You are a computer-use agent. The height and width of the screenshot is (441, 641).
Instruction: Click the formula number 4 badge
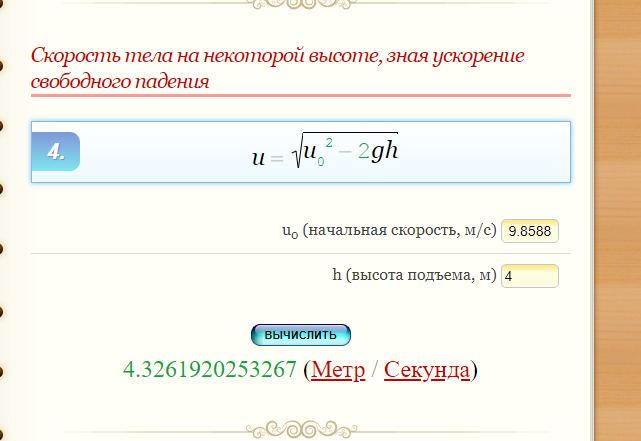tap(56, 152)
